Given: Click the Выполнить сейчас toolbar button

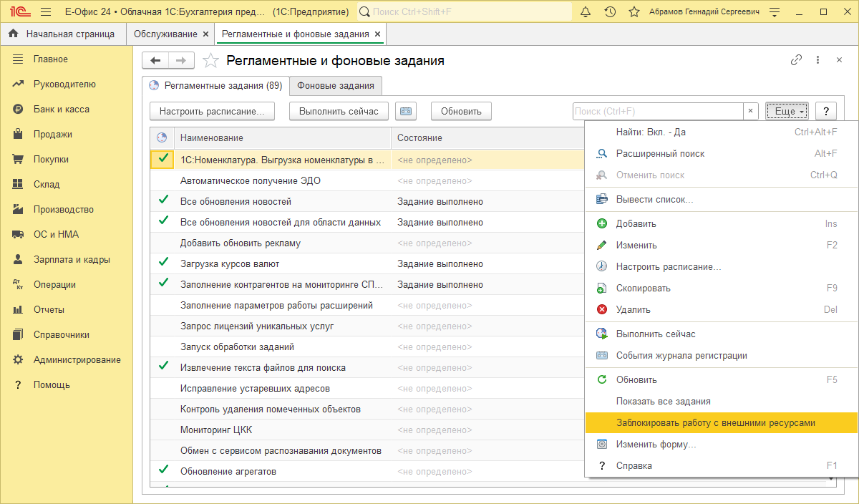Looking at the screenshot, I should tap(339, 111).
